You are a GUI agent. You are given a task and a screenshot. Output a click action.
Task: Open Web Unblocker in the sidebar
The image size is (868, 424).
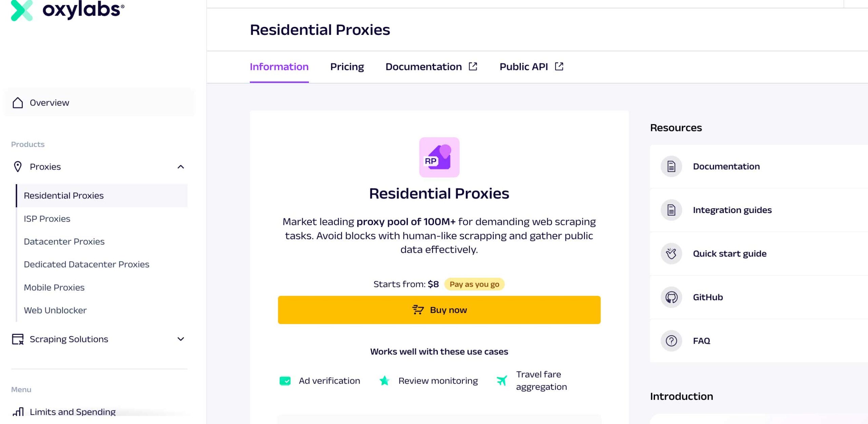55,310
